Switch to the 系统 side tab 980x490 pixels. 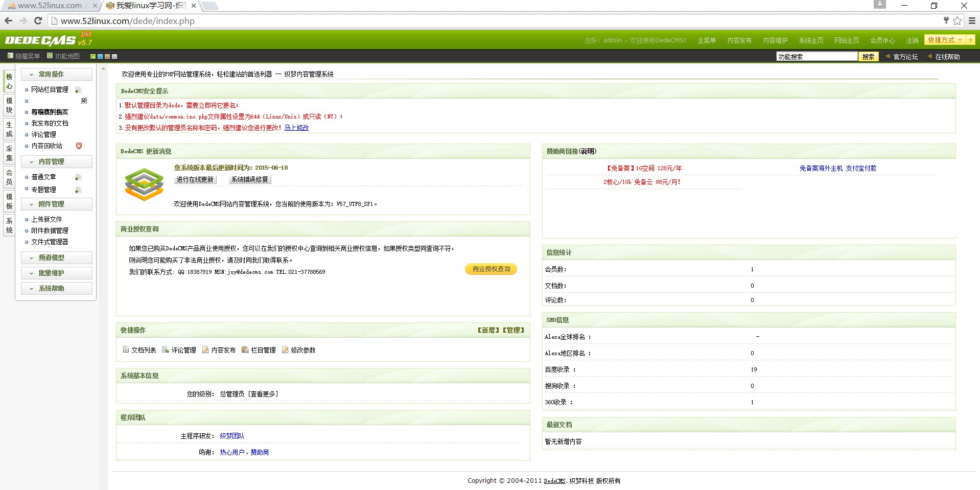coord(9,225)
